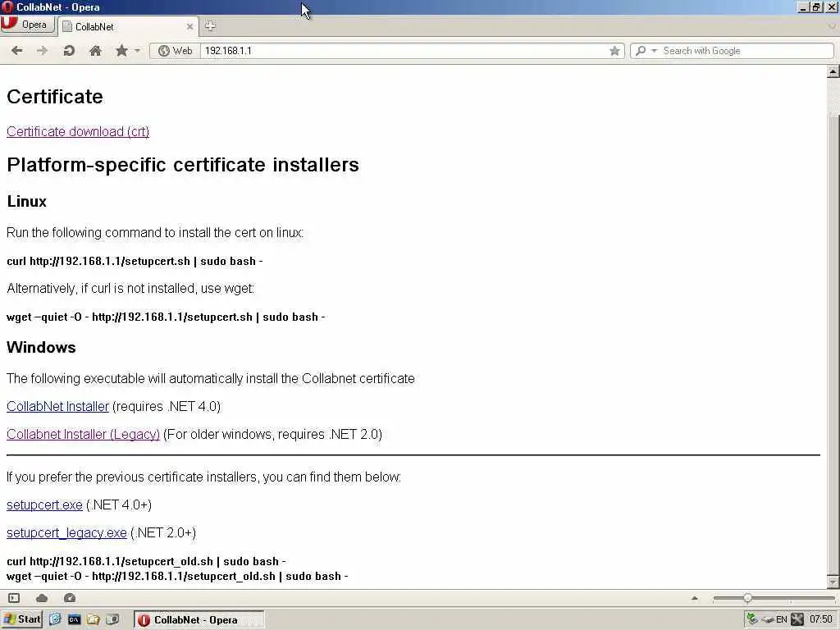Click the 'Linux' heading
The image size is (840, 630).
pyautogui.click(x=27, y=202)
